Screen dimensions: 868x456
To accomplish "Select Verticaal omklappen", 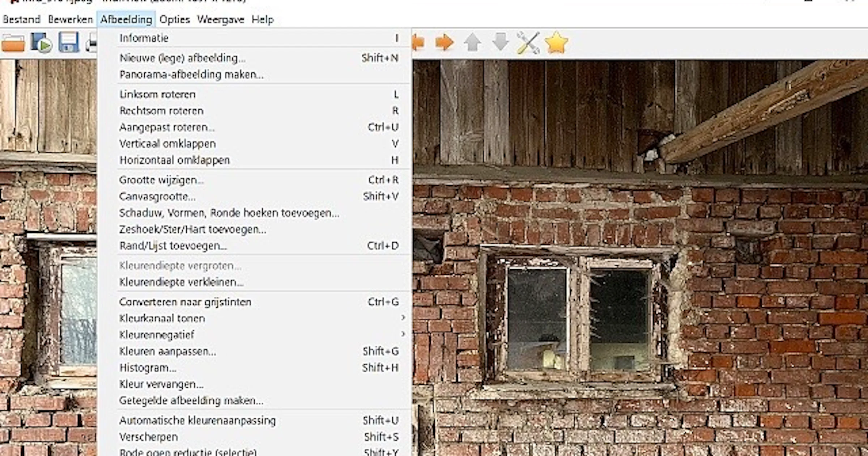I will coord(255,144).
